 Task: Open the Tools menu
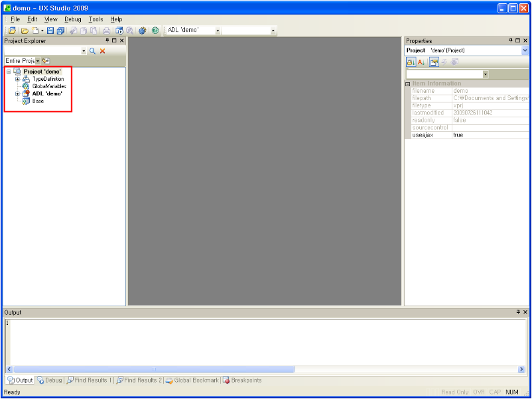[x=96, y=19]
